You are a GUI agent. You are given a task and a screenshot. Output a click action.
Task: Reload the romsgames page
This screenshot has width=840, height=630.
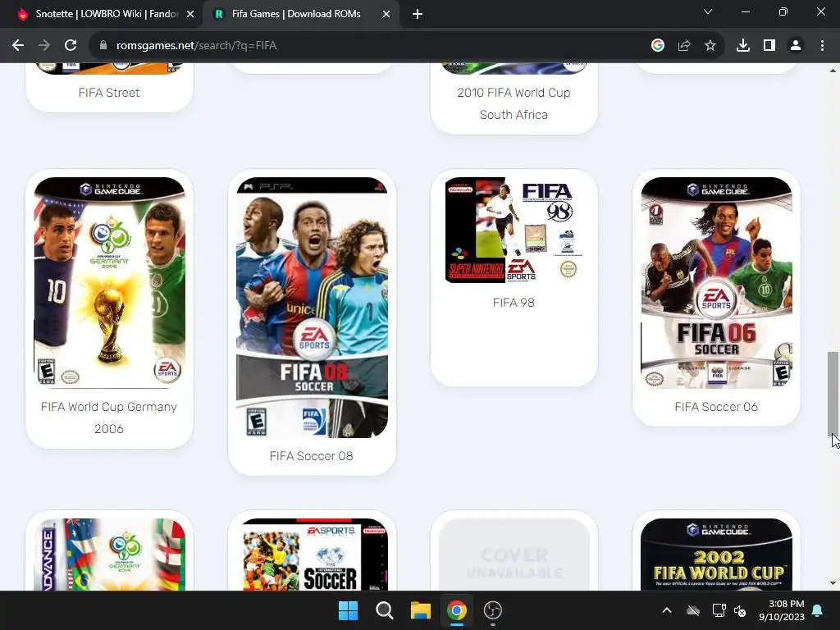[x=71, y=46]
